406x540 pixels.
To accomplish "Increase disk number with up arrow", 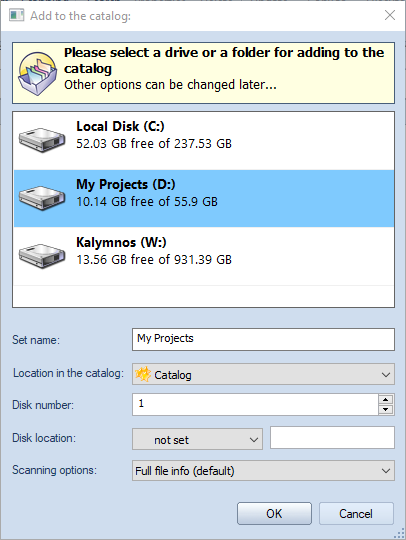I will tap(386, 399).
